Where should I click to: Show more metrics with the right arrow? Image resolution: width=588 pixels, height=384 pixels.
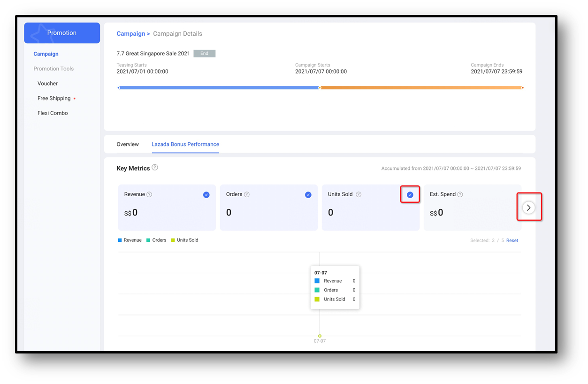(x=529, y=207)
